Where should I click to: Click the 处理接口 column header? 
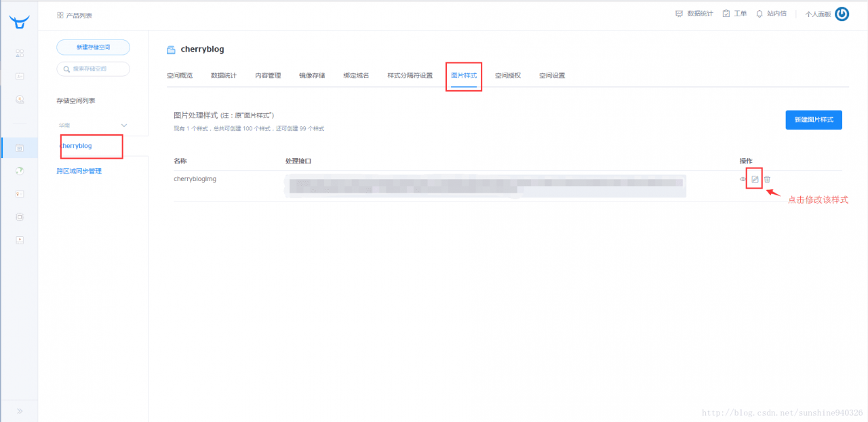click(x=298, y=161)
